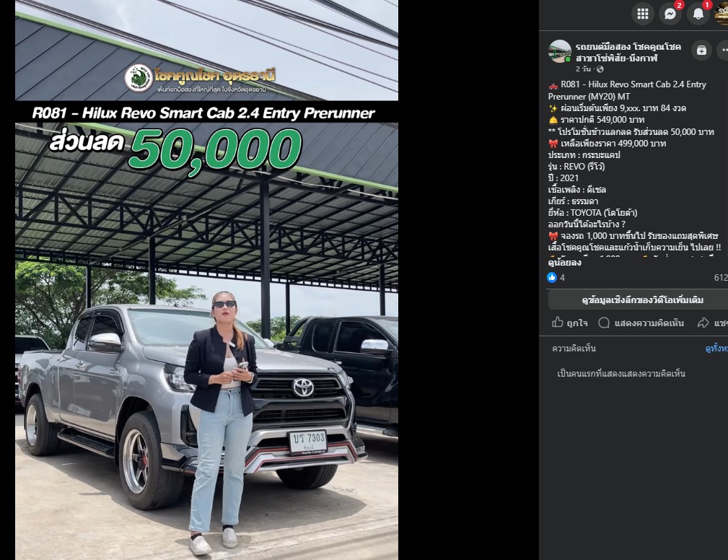Screen dimensions: 728x560
Task: Collapse post text with ดูน้อยลง
Action: tap(564, 263)
